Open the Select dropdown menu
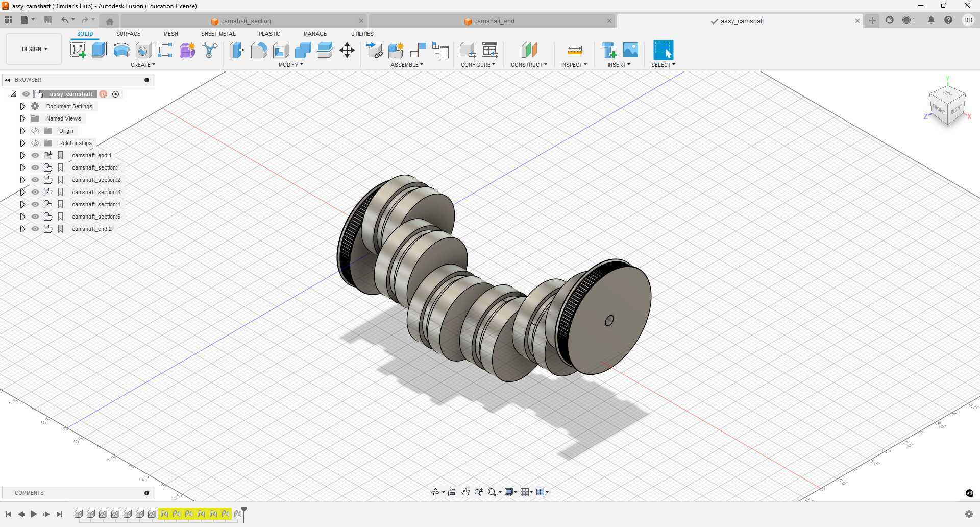Viewport: 980px width, 527px height. 663,64
